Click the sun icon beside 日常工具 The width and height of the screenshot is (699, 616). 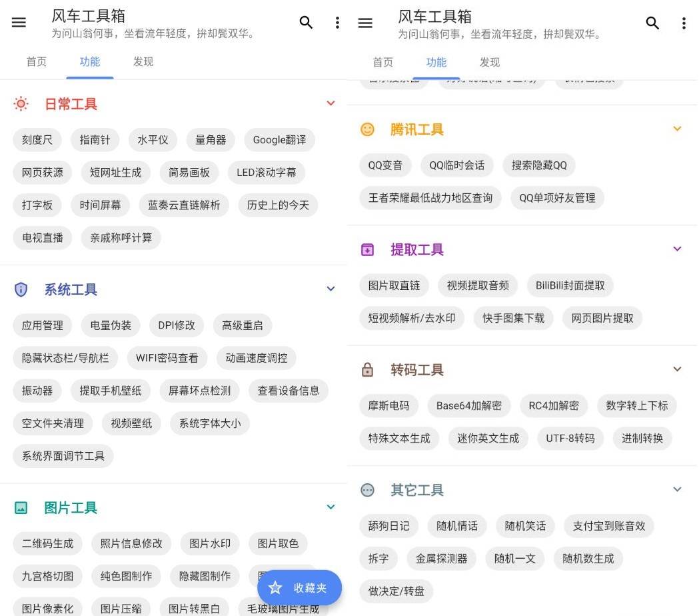coord(20,103)
